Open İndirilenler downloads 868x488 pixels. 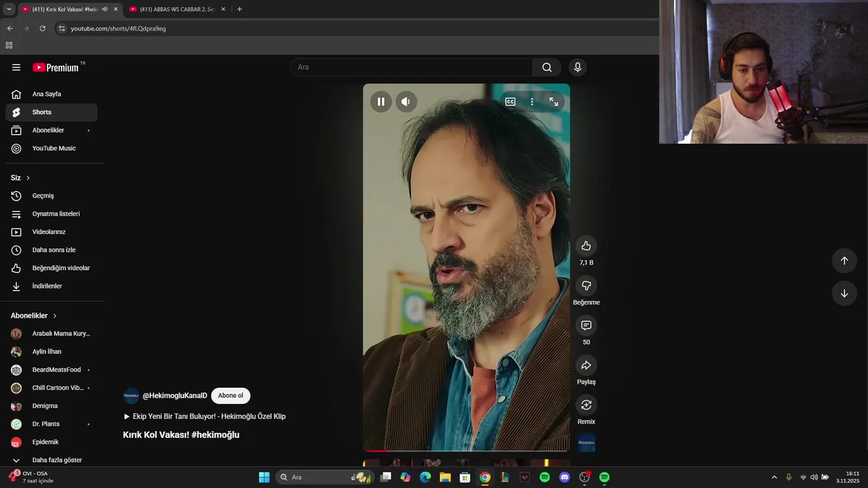[x=52, y=286]
